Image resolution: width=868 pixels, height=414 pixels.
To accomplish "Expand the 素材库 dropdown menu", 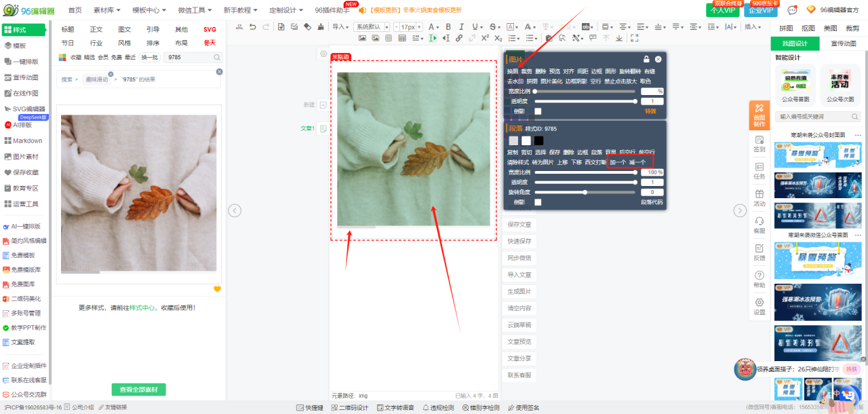I will (x=107, y=10).
